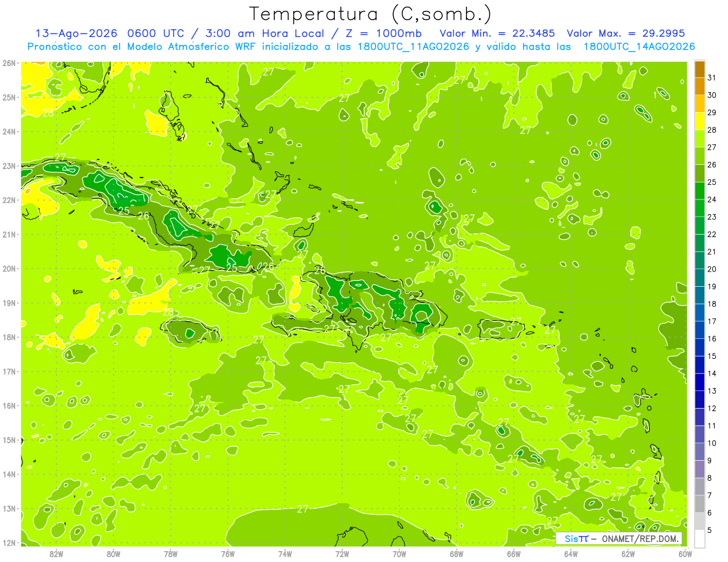The image size is (728, 562).
Task: Click the "72W" longitude axis label
Action: point(342,554)
